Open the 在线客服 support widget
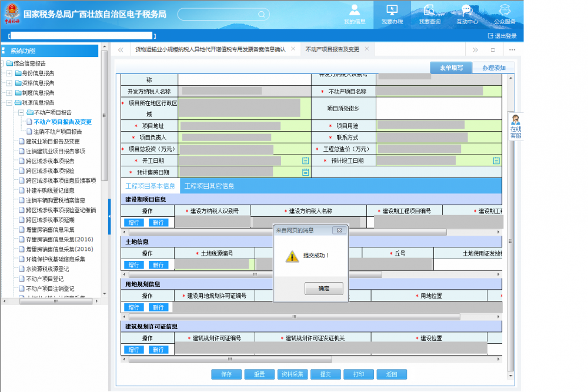588x392 pixels. (515, 127)
